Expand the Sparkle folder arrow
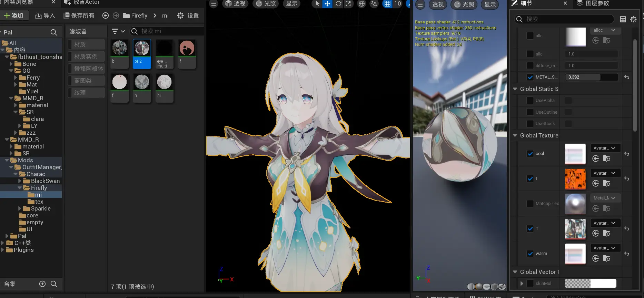The width and height of the screenshot is (644, 298). coord(20,208)
